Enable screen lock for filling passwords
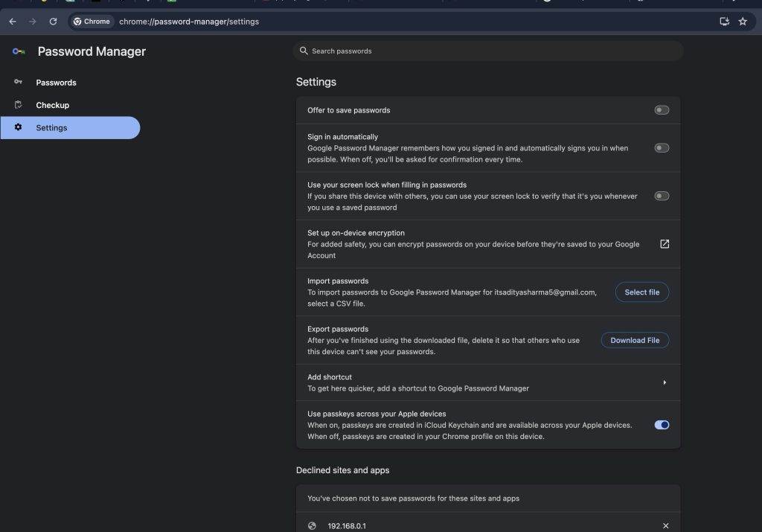Viewport: 762px width, 532px height. pos(662,196)
